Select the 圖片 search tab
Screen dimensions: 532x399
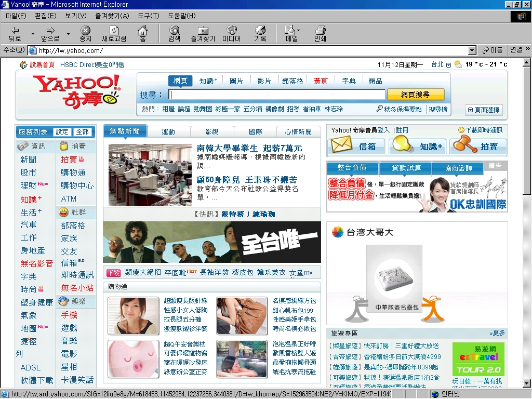pos(236,81)
